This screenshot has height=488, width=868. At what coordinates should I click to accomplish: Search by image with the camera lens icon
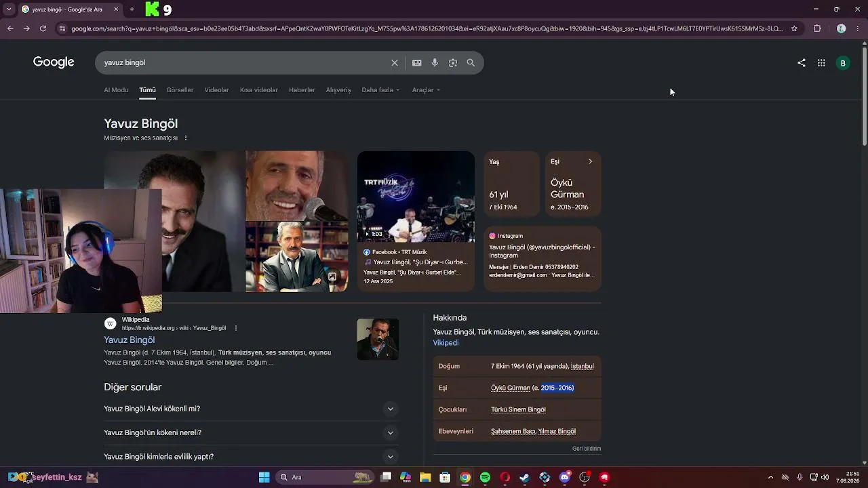pyautogui.click(x=453, y=62)
